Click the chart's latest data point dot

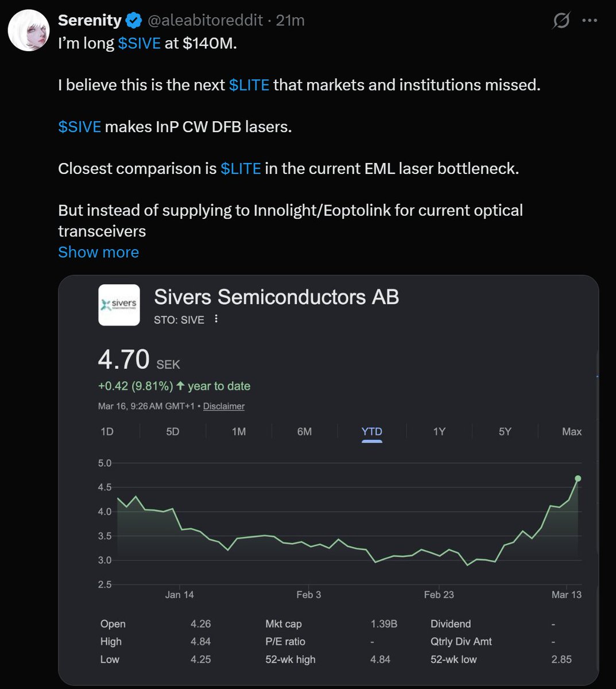pyautogui.click(x=578, y=478)
